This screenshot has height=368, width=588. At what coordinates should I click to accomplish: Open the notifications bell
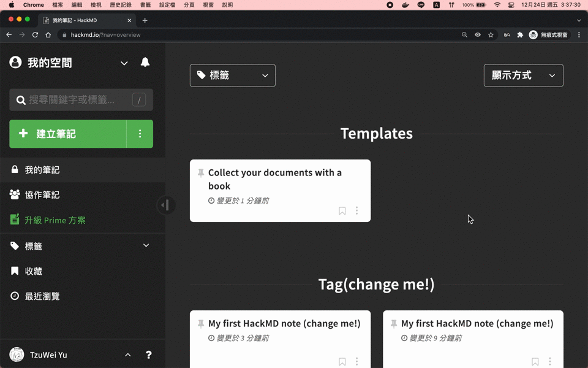(145, 62)
